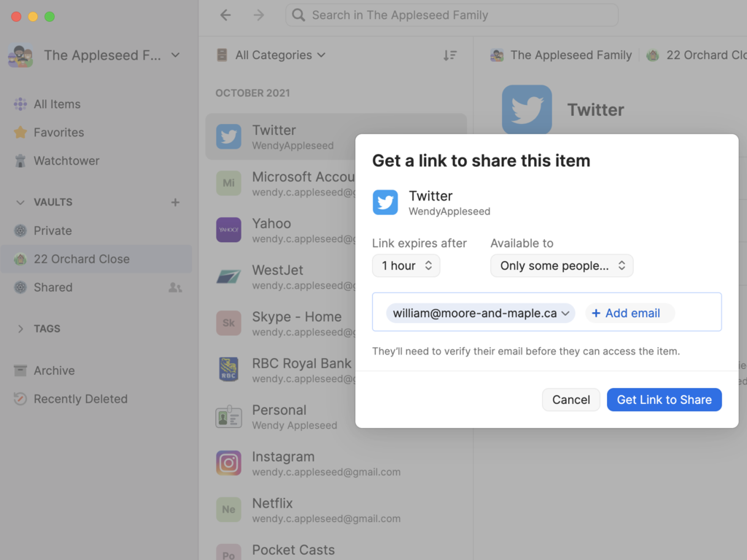Viewport: 747px width, 560px height.
Task: Click the Skype Sk icon
Action: 228,323
